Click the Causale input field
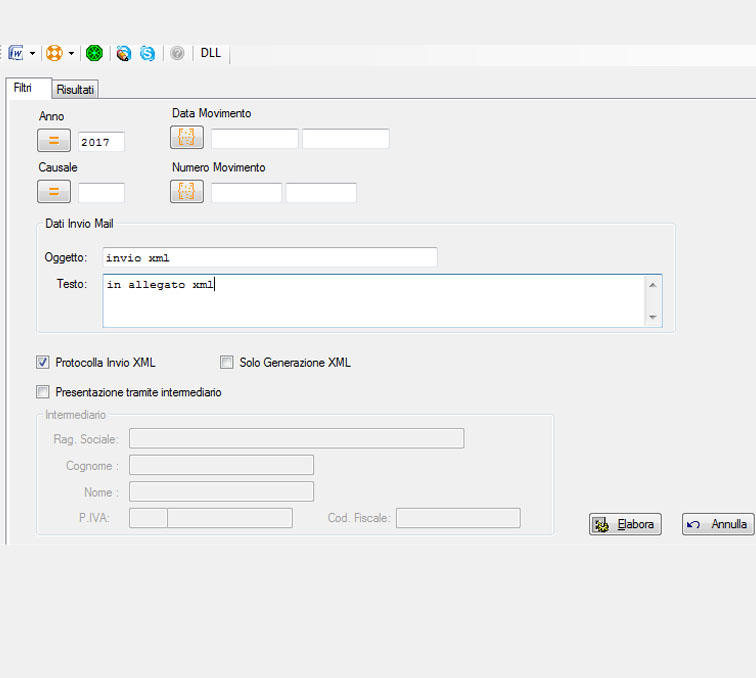Image resolution: width=756 pixels, height=678 pixels. [101, 192]
